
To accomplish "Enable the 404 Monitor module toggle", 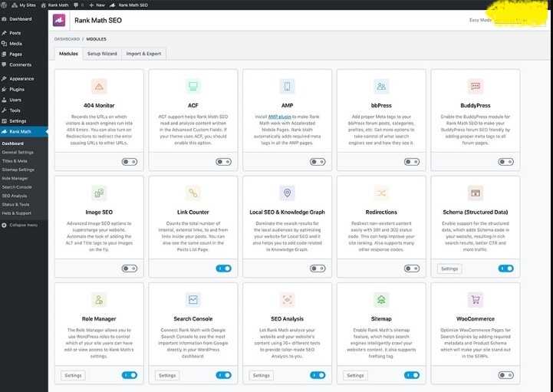I will click(x=130, y=162).
